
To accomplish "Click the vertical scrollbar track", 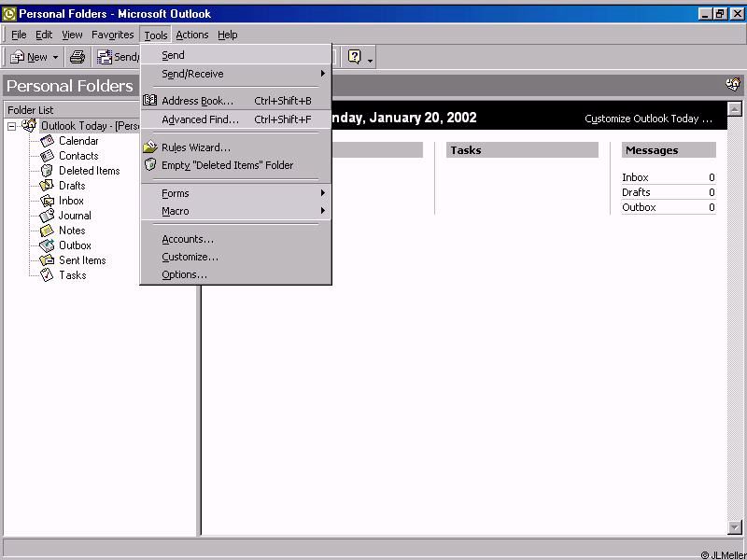I will 735,318.
